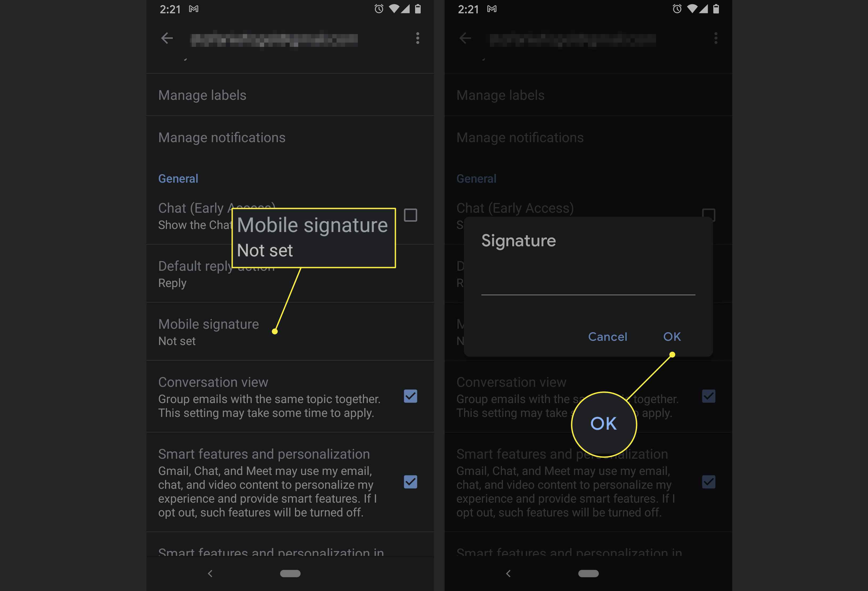Open Mobile signature settings
The width and height of the screenshot is (868, 591).
click(x=208, y=332)
